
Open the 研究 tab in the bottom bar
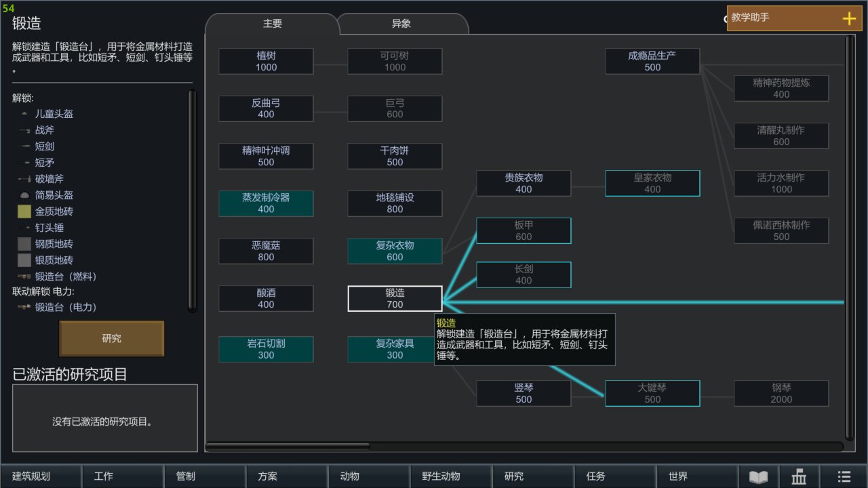(x=533, y=476)
